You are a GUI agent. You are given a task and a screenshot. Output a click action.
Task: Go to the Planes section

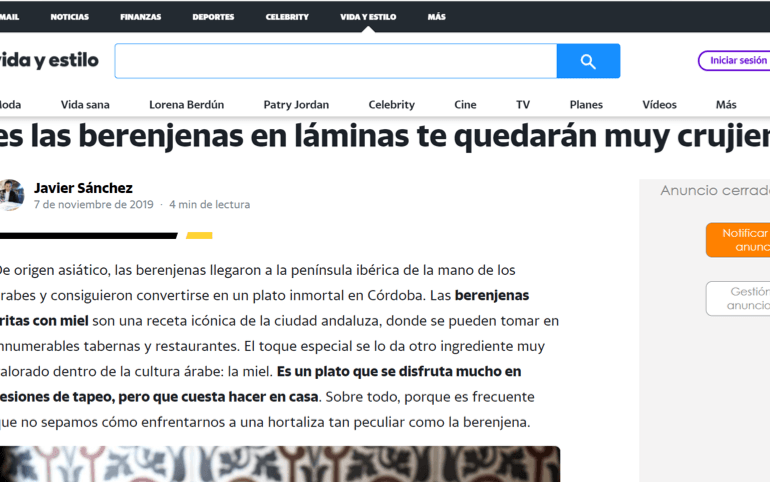586,105
